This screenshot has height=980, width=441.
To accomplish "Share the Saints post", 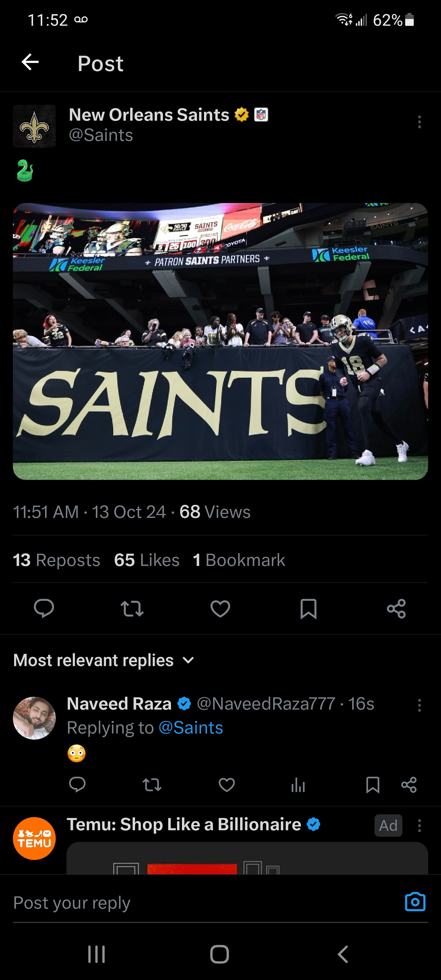I will [396, 608].
